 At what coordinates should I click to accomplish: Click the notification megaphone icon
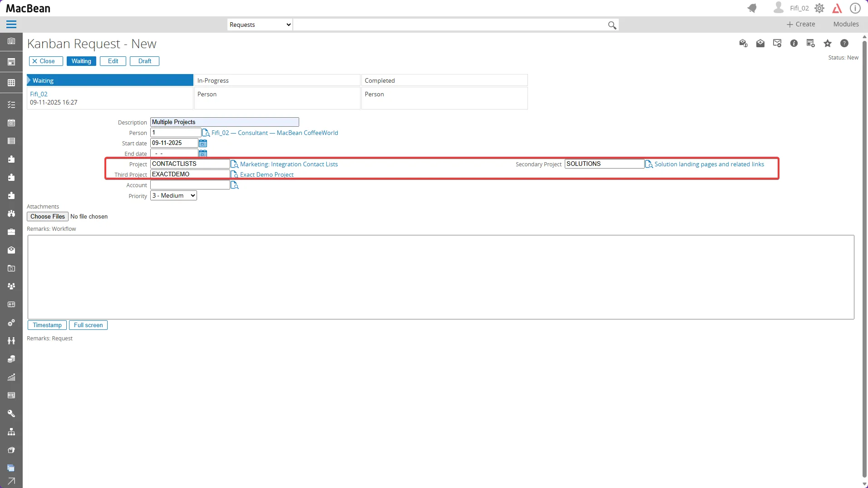click(752, 8)
